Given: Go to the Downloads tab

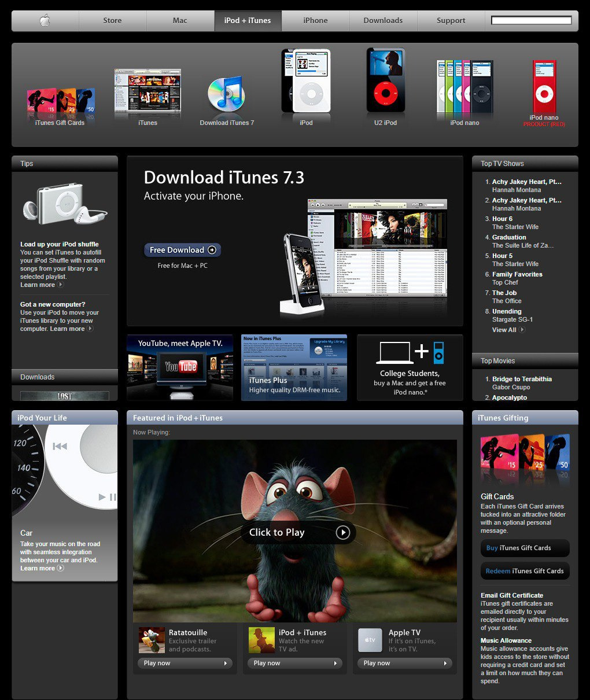Looking at the screenshot, I should coord(383,21).
